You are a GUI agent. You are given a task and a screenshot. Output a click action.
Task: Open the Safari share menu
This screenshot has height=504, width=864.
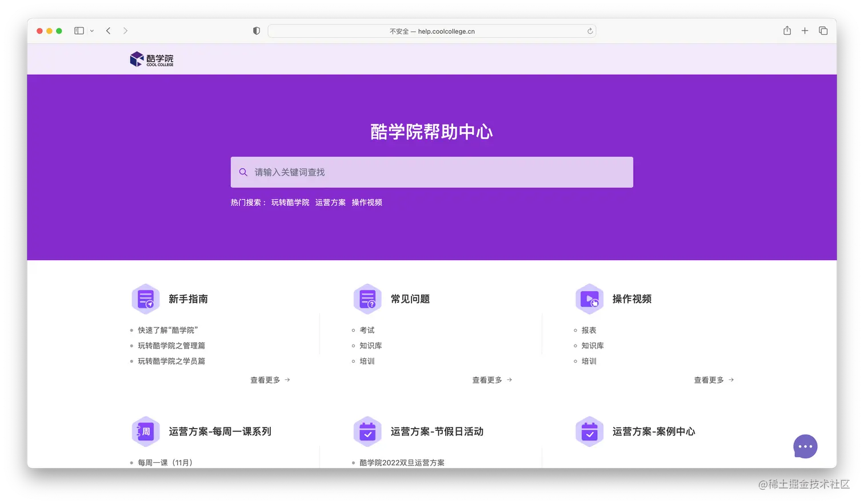pyautogui.click(x=787, y=30)
